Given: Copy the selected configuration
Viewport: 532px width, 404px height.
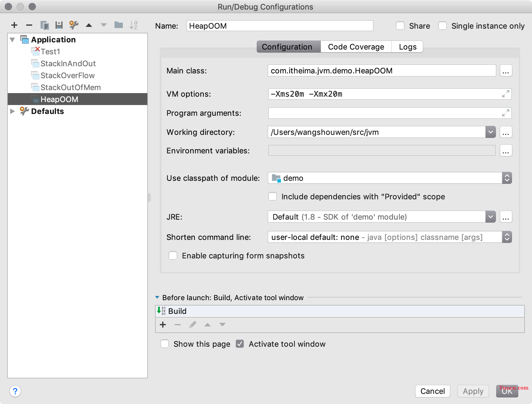Looking at the screenshot, I should click(x=44, y=25).
